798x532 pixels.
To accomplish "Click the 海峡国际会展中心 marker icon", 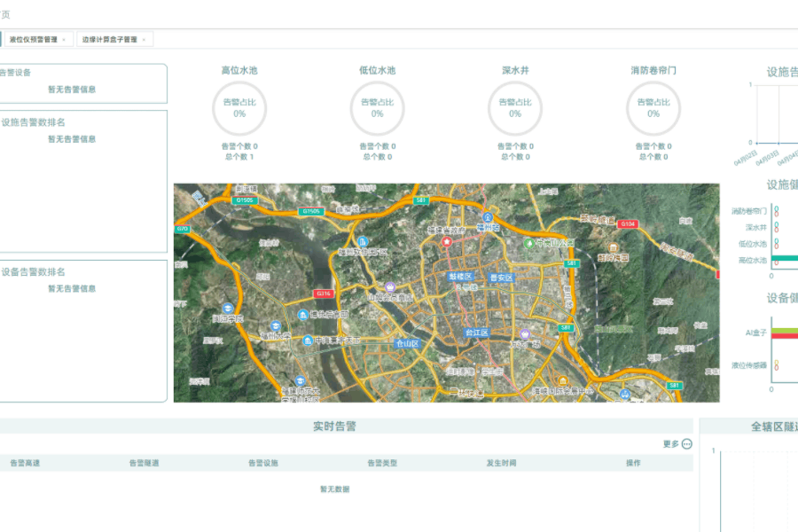I will [562, 380].
